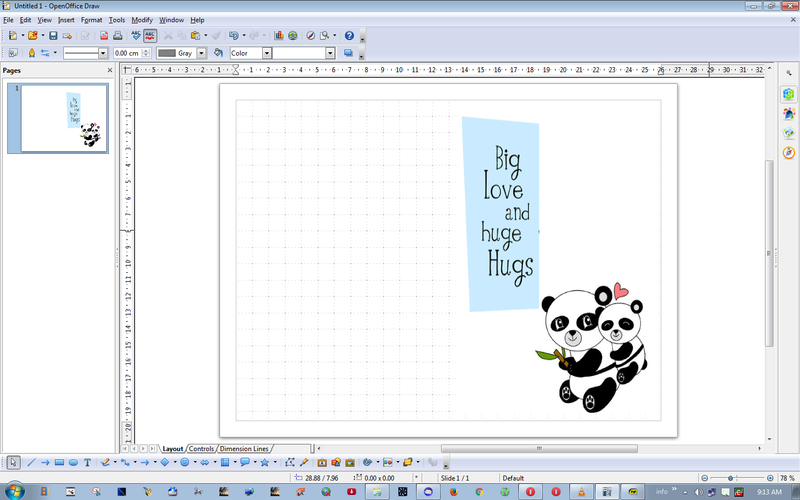Viewport: 800px width, 500px height.
Task: Open the line style dropdown
Action: click(103, 53)
